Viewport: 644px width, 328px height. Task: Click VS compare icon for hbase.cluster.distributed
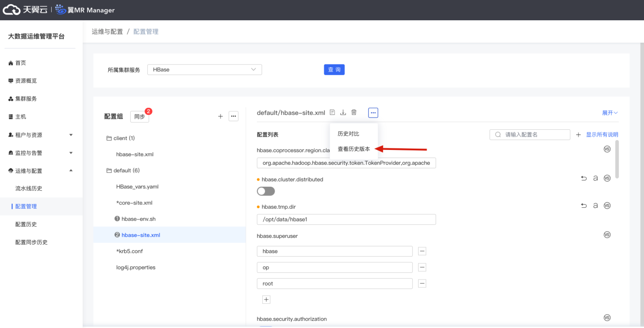click(x=607, y=178)
